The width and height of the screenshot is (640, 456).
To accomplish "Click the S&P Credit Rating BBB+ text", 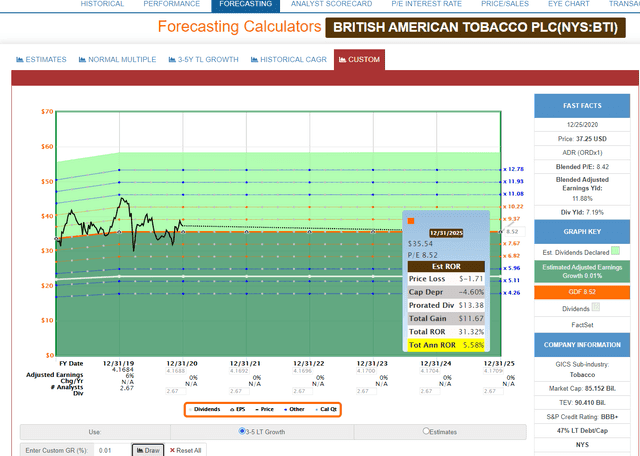I will coord(582,417).
